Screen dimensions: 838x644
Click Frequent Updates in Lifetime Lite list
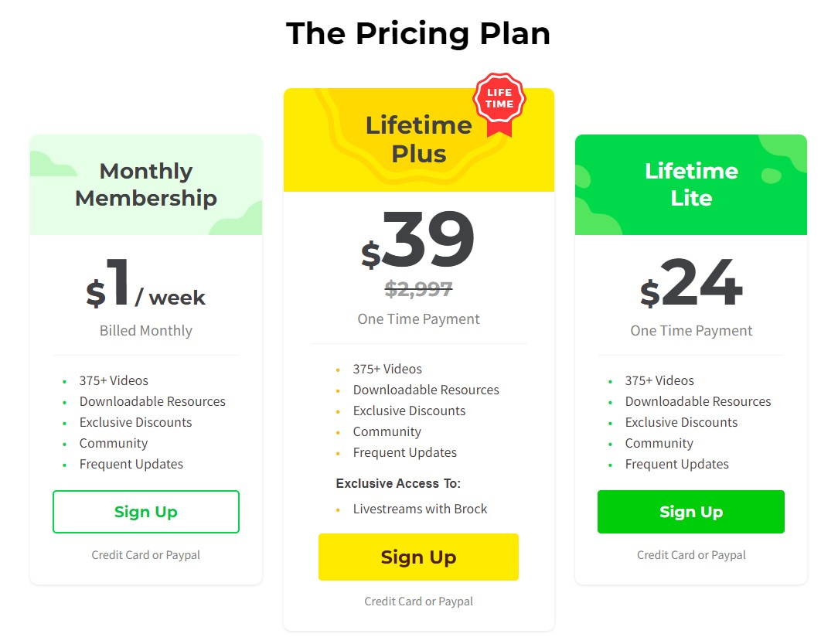pos(676,464)
